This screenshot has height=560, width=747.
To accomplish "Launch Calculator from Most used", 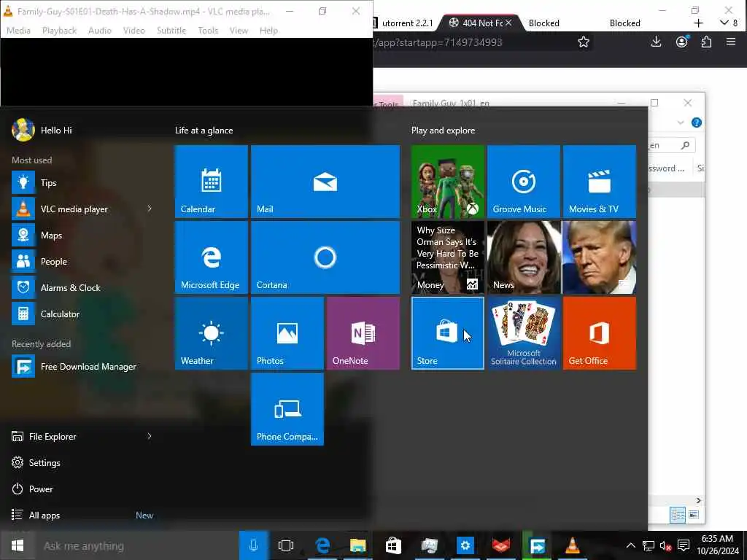I will [81, 314].
